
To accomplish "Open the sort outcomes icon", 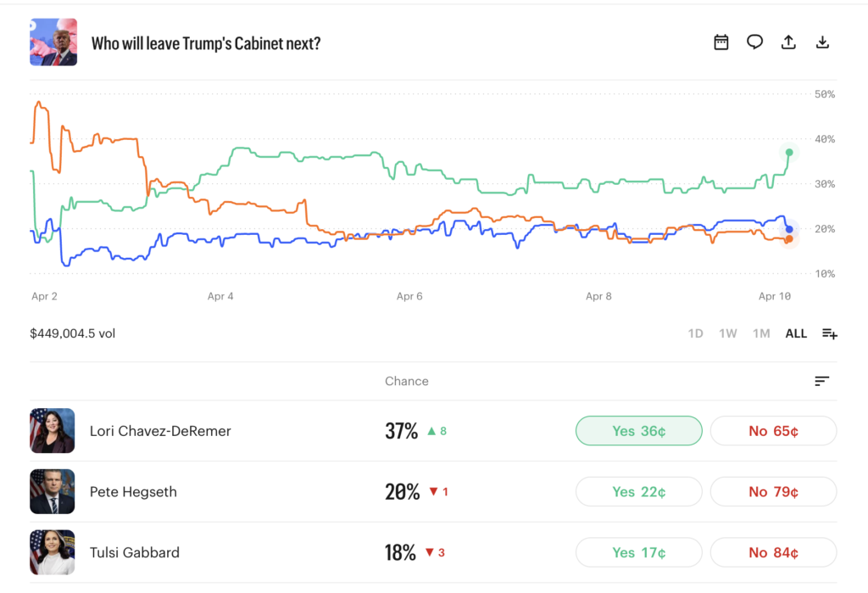I will 821,382.
